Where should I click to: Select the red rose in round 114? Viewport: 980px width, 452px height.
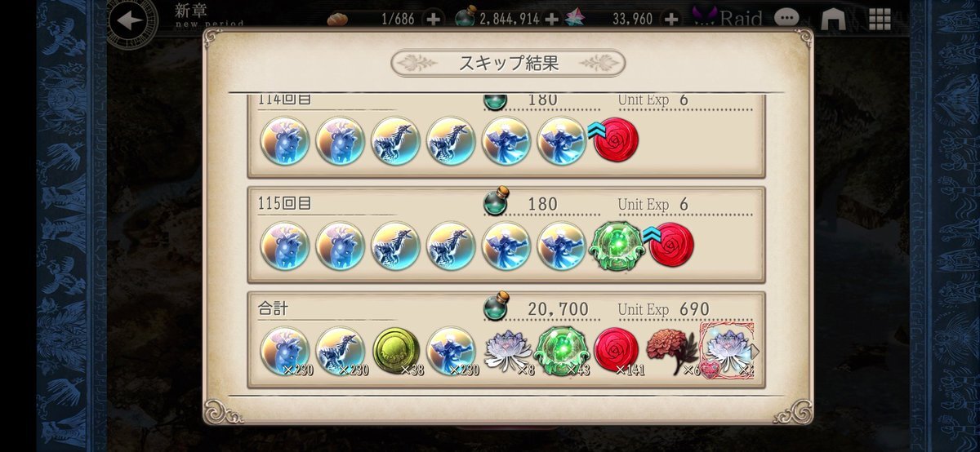616,140
